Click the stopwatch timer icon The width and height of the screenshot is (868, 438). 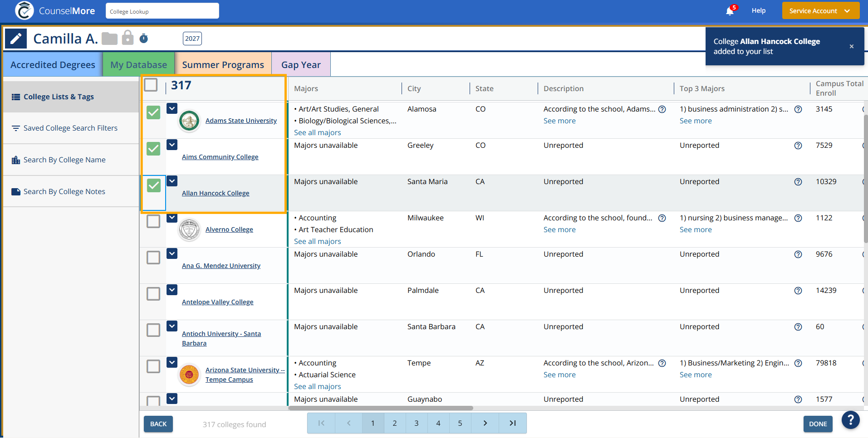[x=144, y=38]
